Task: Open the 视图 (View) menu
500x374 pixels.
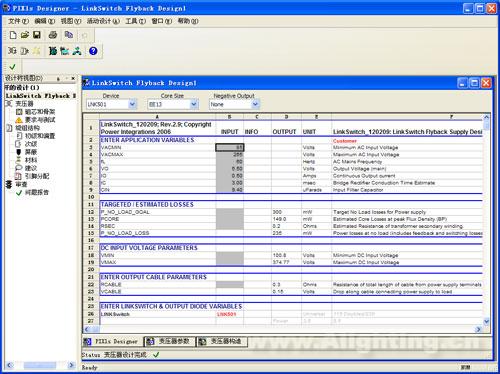Action: point(71,21)
